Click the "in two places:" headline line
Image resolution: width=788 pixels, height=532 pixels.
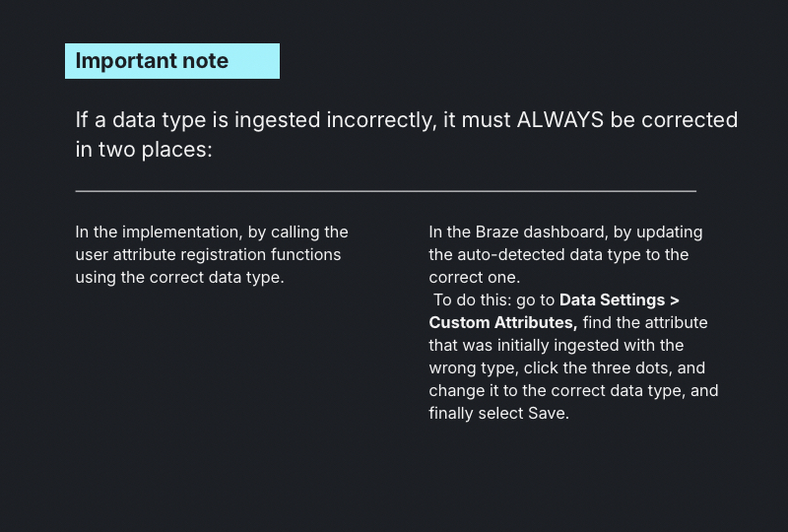pyautogui.click(x=144, y=150)
